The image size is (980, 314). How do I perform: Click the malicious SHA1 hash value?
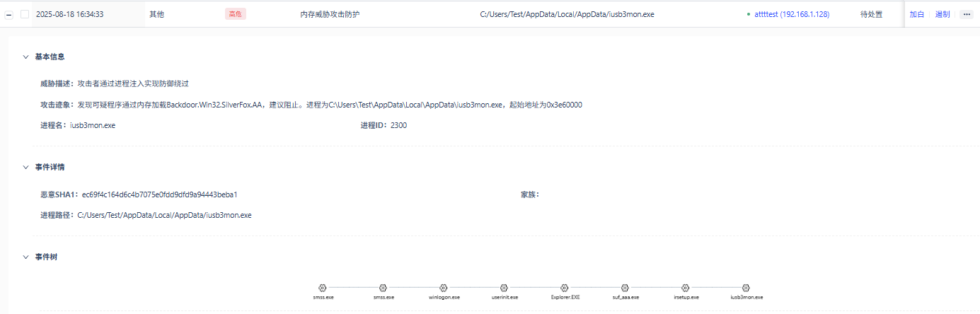click(159, 194)
